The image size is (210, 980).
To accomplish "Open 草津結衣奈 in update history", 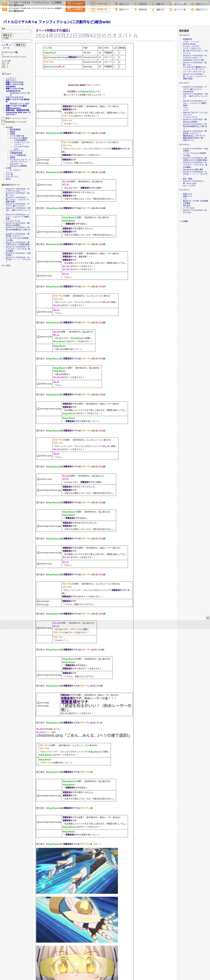I will [x=188, y=39].
